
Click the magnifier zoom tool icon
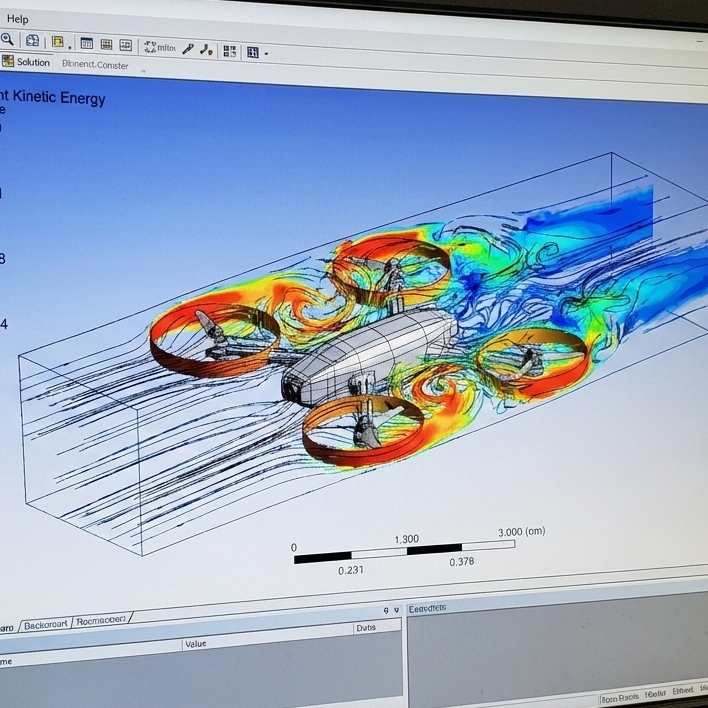coord(7,39)
